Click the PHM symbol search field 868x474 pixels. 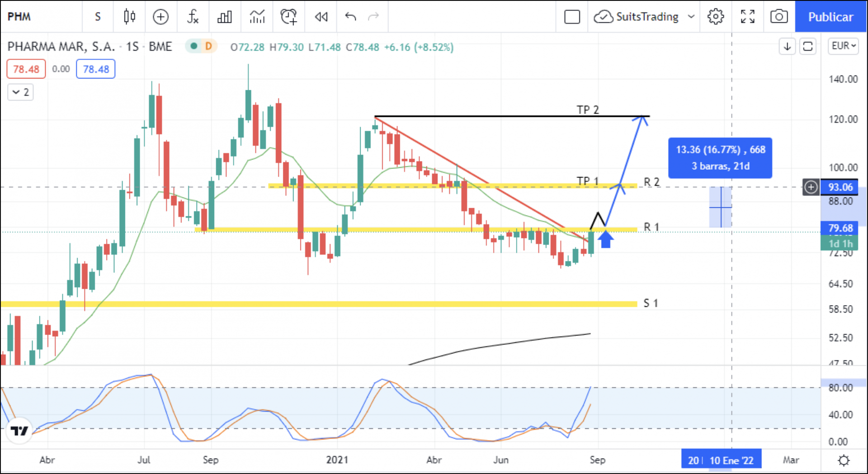pyautogui.click(x=41, y=17)
